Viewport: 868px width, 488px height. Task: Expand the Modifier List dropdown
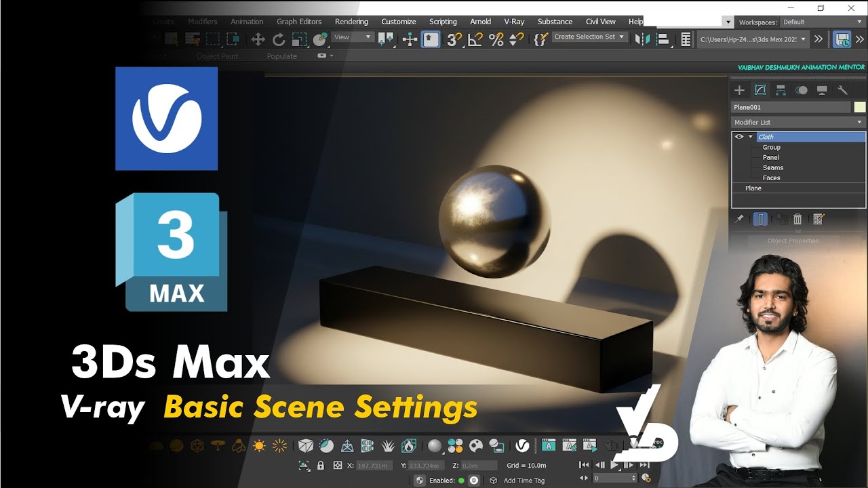click(798, 122)
